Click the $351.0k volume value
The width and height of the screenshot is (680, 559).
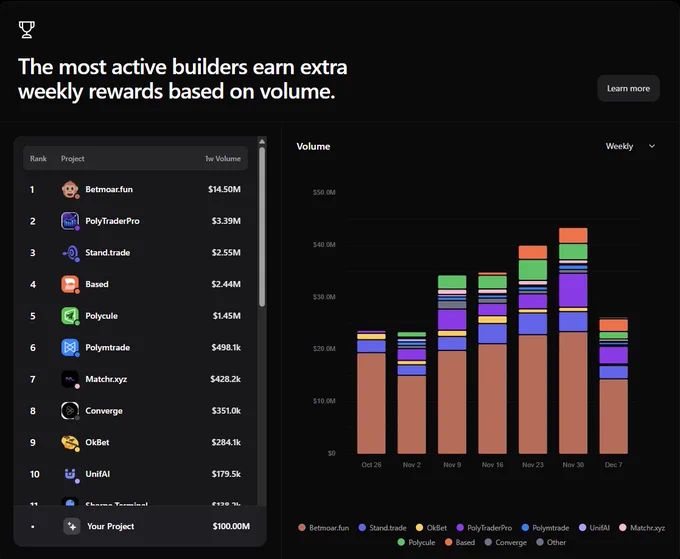(226, 411)
